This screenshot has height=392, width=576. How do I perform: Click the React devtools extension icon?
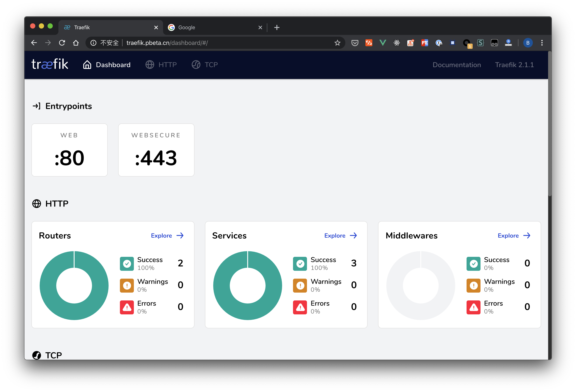(397, 43)
